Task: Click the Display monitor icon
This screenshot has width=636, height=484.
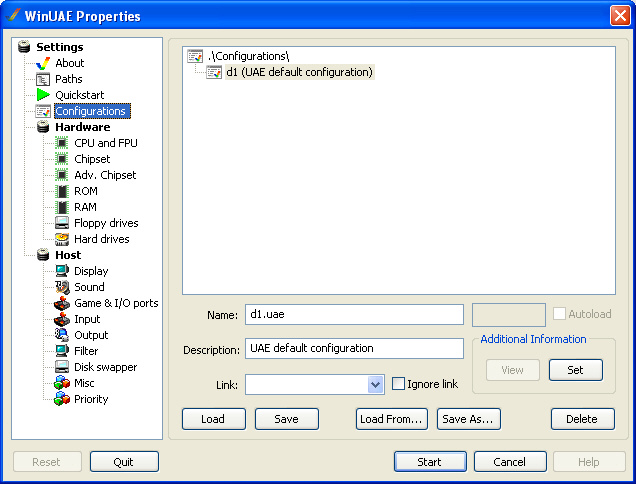Action: pyautogui.click(x=62, y=271)
